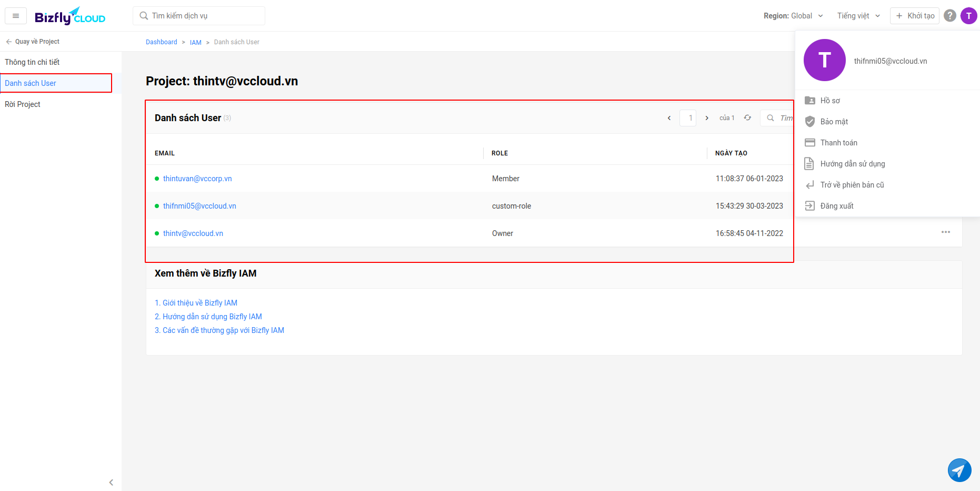Image resolution: width=980 pixels, height=491 pixels.
Task: Select Bảo mật from profile menu
Action: click(x=834, y=122)
